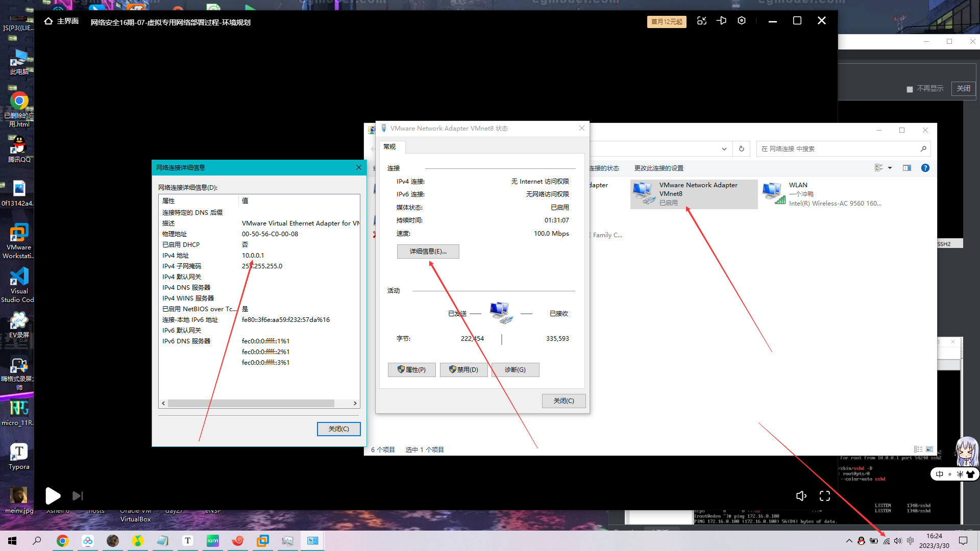Select the WLAN network adapter
Viewport: 980px width, 551px height.
pos(822,194)
